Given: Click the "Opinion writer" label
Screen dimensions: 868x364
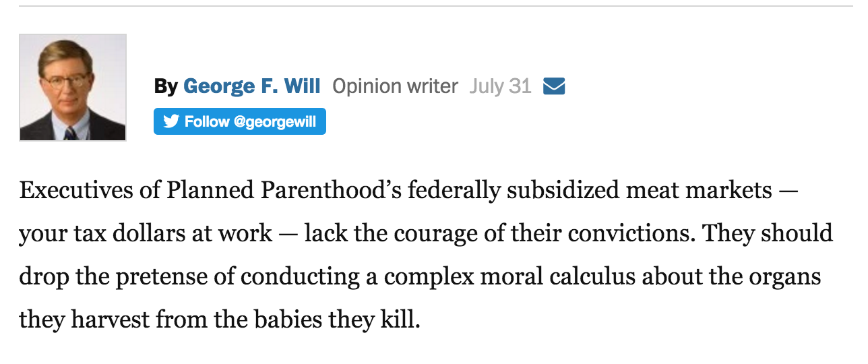Looking at the screenshot, I should coord(395,87).
